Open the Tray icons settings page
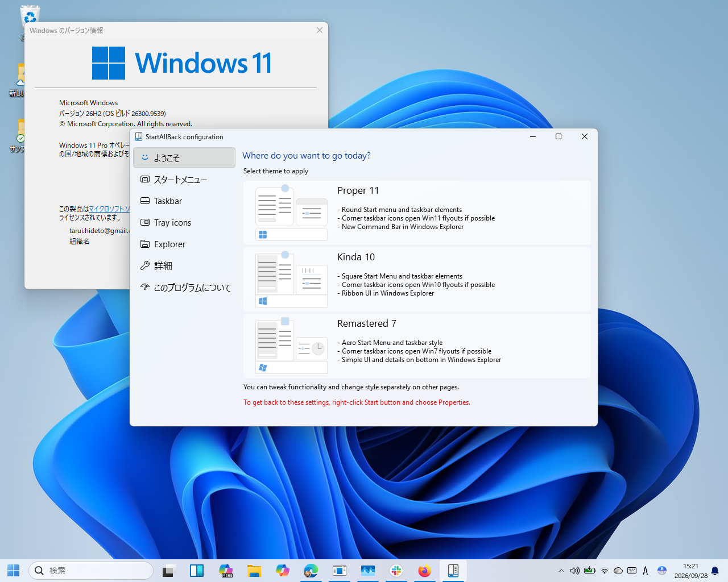728x582 pixels. (x=184, y=222)
